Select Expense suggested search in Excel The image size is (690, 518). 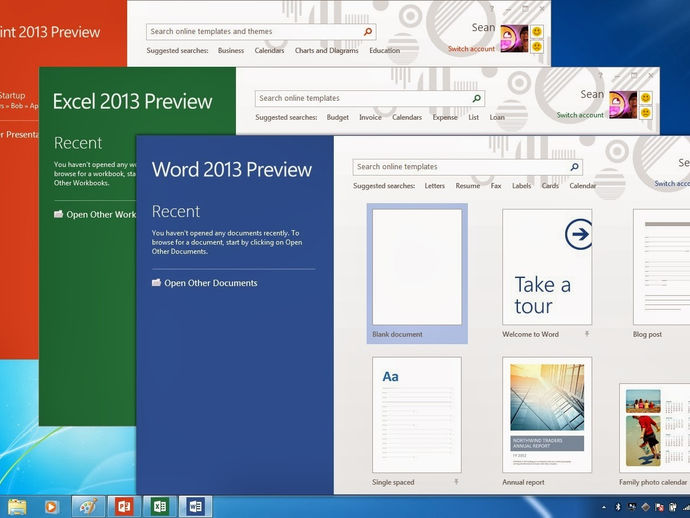[445, 117]
